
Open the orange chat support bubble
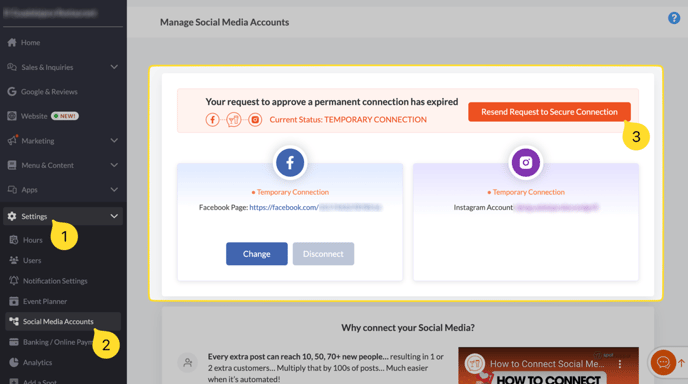(663, 362)
